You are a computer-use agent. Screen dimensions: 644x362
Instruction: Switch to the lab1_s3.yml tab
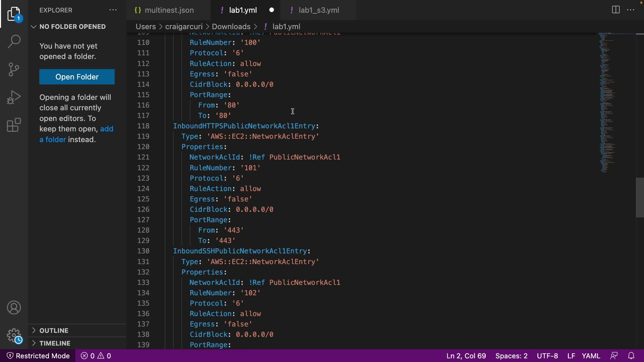(x=318, y=10)
